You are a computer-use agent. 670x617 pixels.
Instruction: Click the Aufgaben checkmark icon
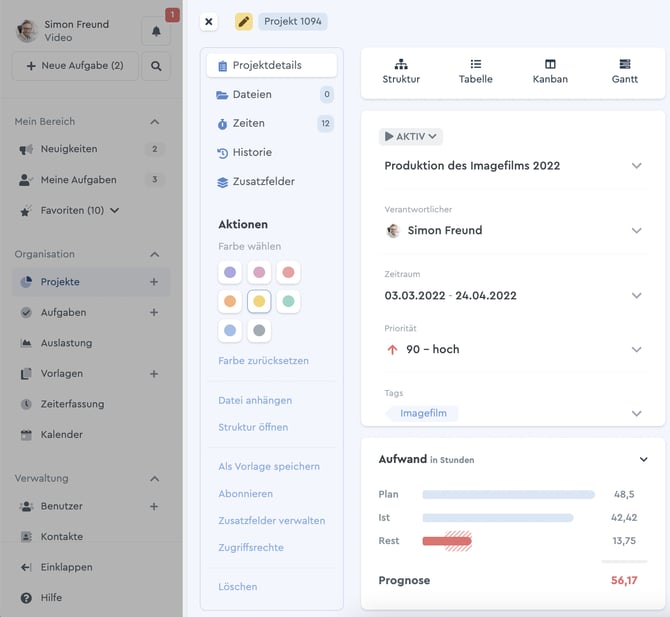point(26,313)
